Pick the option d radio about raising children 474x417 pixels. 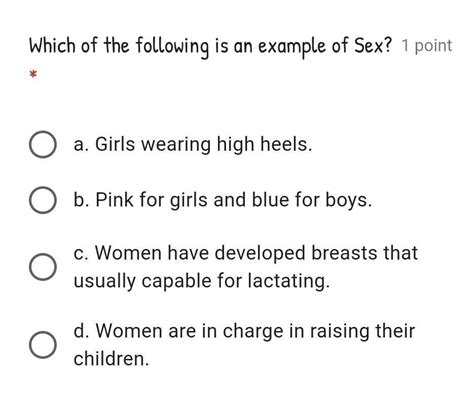coord(43,345)
